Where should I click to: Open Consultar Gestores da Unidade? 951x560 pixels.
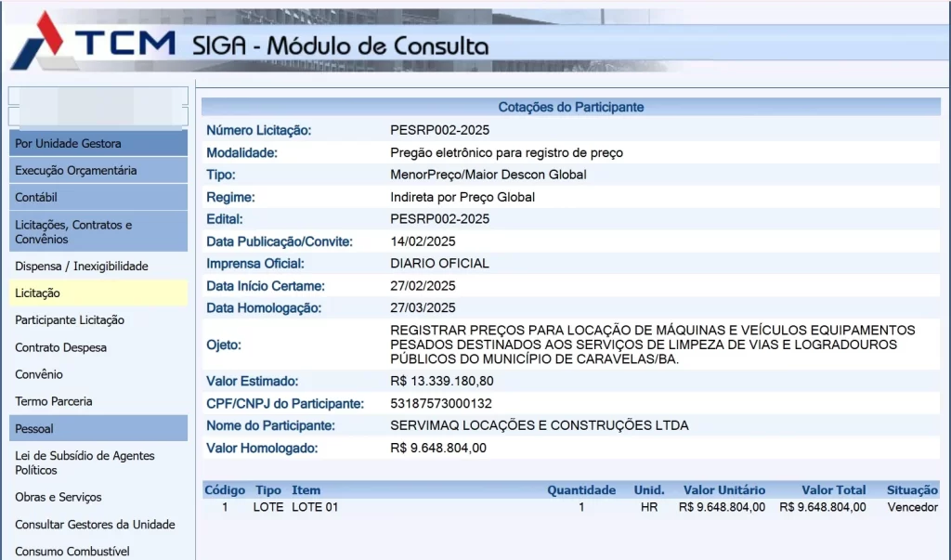click(95, 525)
